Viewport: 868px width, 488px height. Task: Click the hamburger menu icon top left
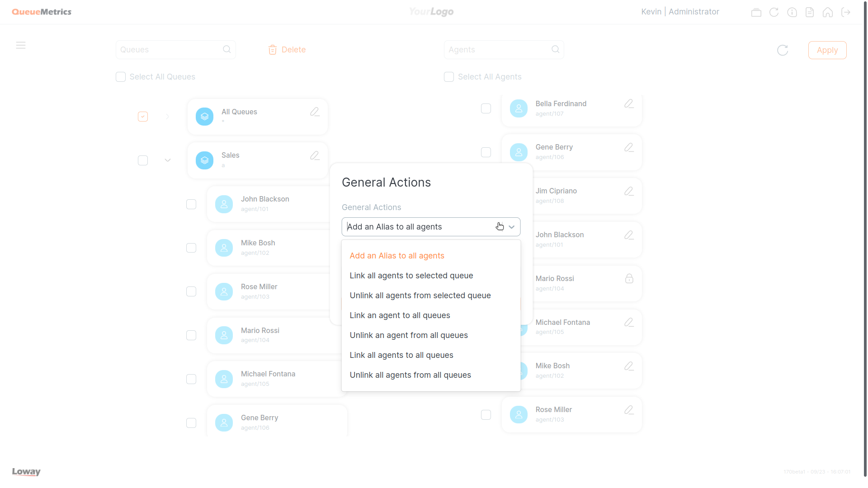pos(21,45)
